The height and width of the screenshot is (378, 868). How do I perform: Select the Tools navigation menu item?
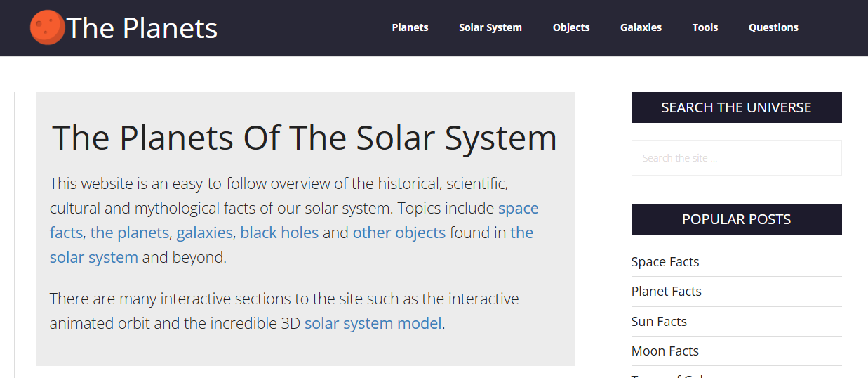click(x=705, y=27)
